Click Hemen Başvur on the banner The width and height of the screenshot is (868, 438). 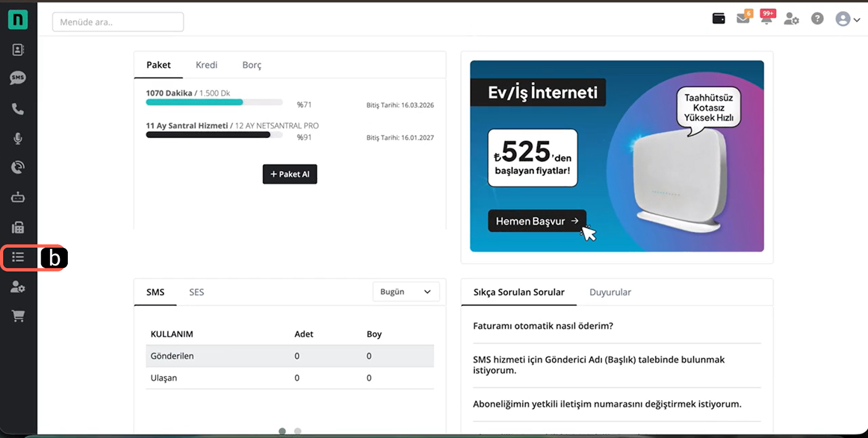tap(537, 221)
